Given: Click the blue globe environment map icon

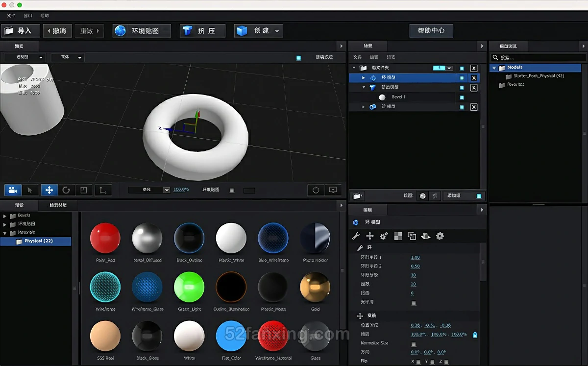Looking at the screenshot, I should (x=120, y=31).
